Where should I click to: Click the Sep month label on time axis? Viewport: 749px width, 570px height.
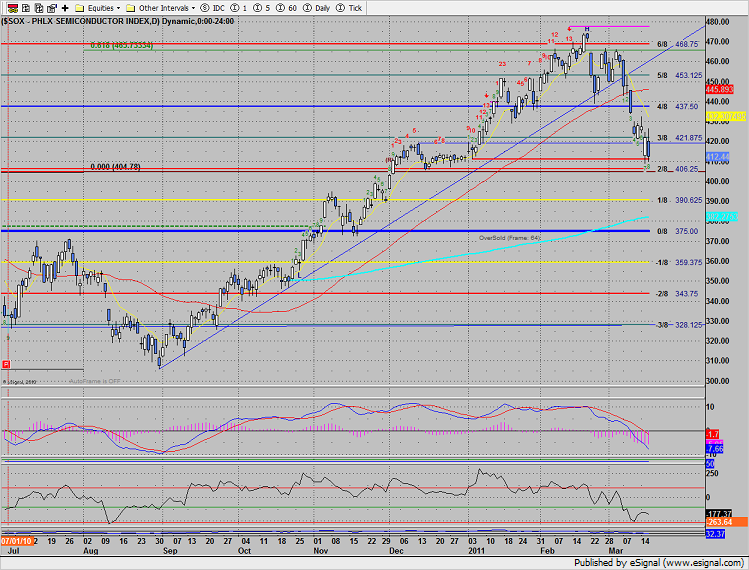tap(170, 551)
